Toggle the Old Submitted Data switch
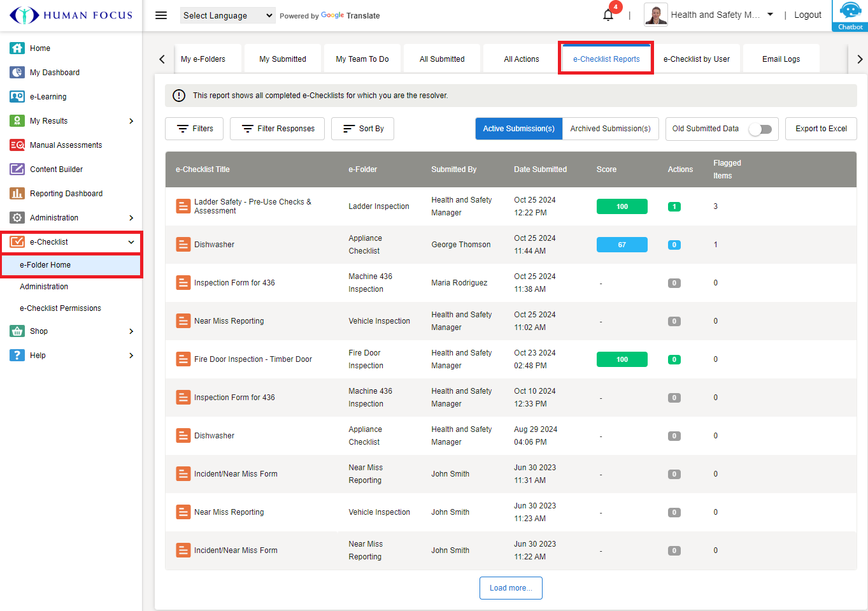Viewport: 868px width, 611px height. (760, 129)
